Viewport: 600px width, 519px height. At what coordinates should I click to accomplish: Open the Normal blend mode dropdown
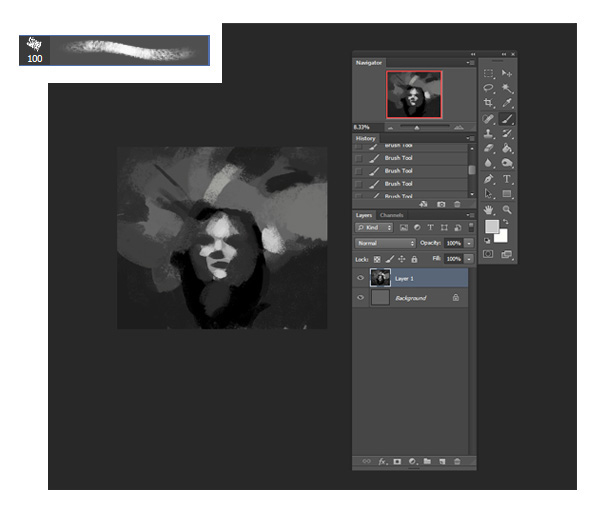click(x=385, y=243)
